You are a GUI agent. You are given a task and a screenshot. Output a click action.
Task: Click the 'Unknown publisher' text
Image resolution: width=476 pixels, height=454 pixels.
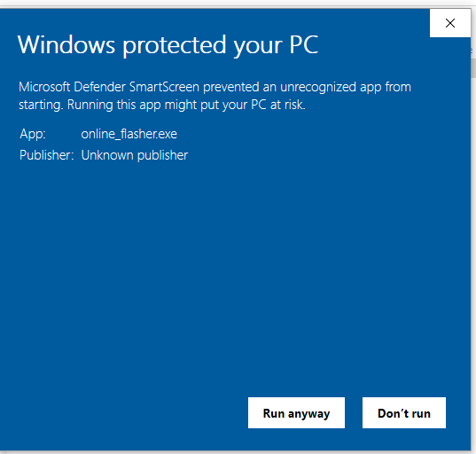tap(135, 155)
